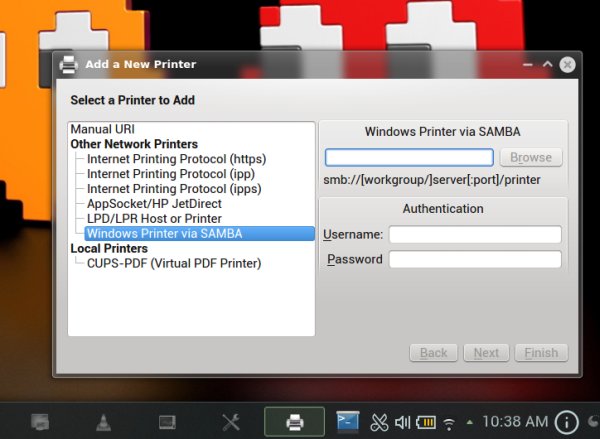Open the printer task in the taskbar
This screenshot has height=439, width=600.
click(294, 422)
